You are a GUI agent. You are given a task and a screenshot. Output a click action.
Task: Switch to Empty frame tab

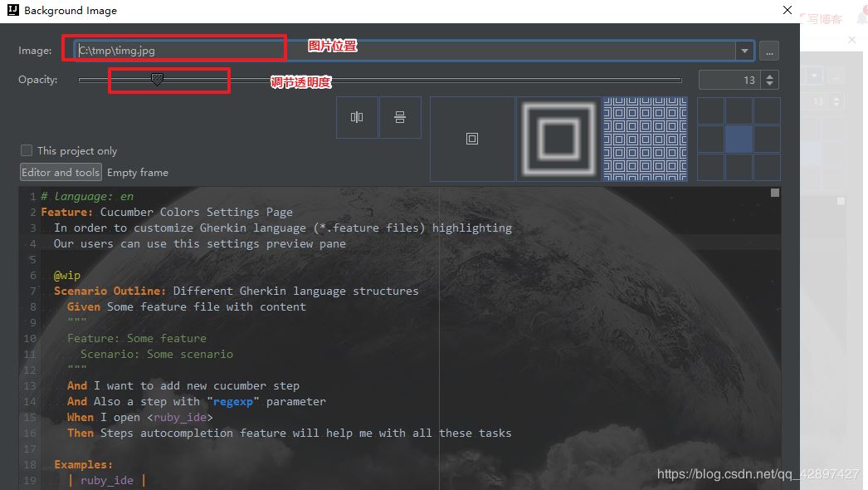point(138,173)
